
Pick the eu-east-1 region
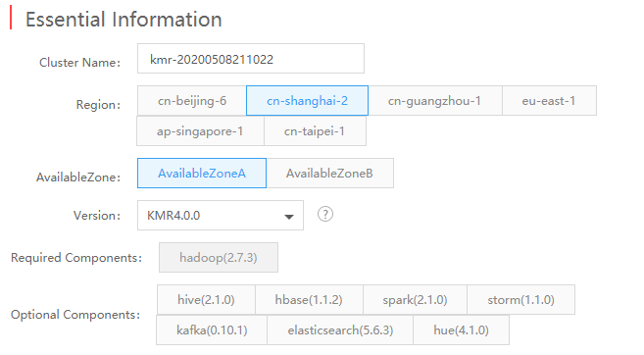point(549,101)
